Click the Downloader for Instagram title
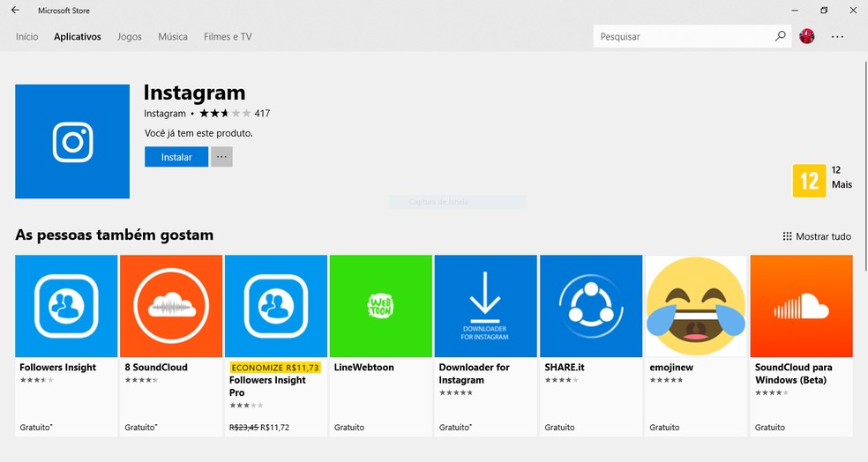Screen dimensions: 868x462 click(x=474, y=374)
